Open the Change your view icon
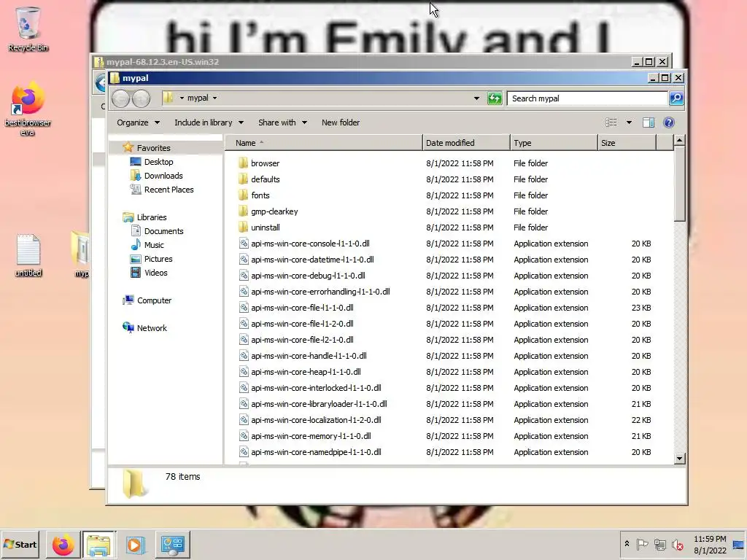747x560 pixels. click(611, 122)
